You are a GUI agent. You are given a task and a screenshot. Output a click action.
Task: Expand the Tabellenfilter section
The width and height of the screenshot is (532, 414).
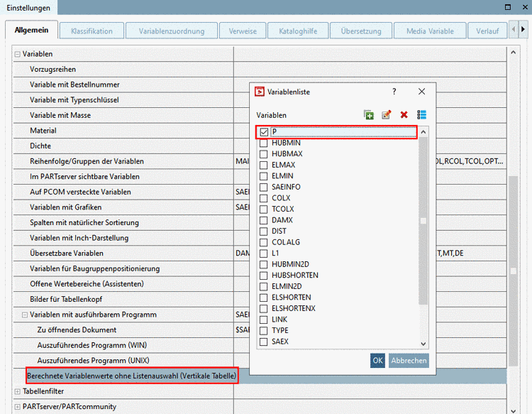(x=17, y=391)
